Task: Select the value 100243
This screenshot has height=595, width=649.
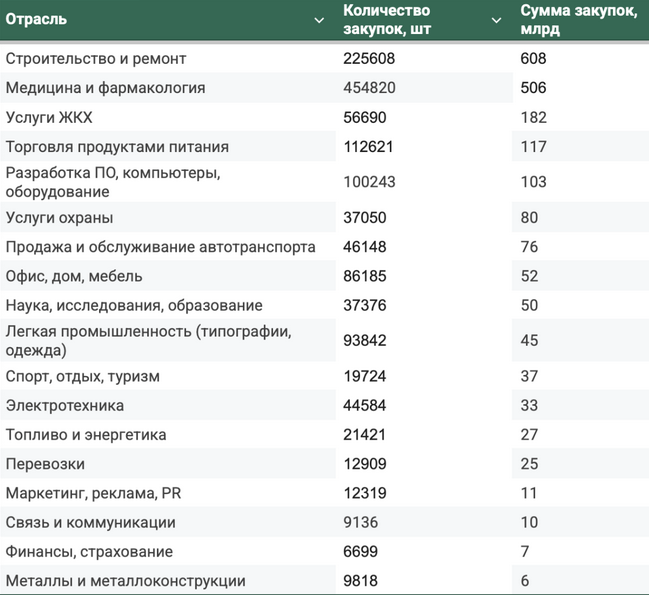Action: 369,182
